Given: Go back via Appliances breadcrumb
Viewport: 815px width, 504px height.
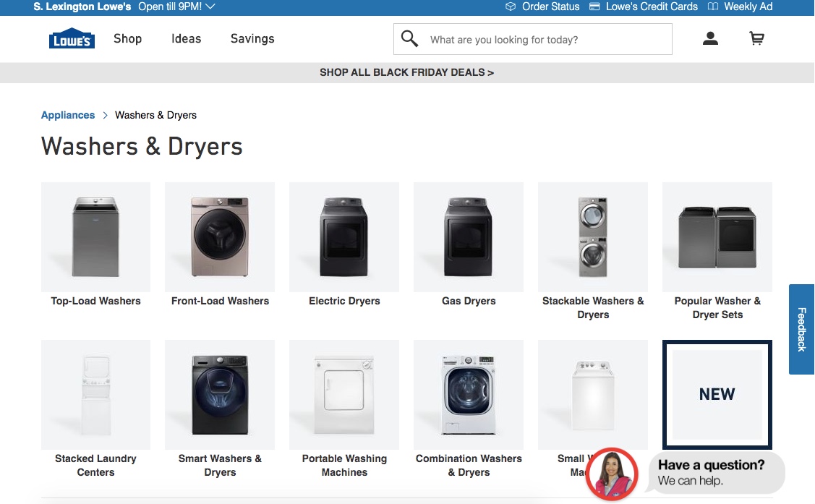Looking at the screenshot, I should 67,114.
